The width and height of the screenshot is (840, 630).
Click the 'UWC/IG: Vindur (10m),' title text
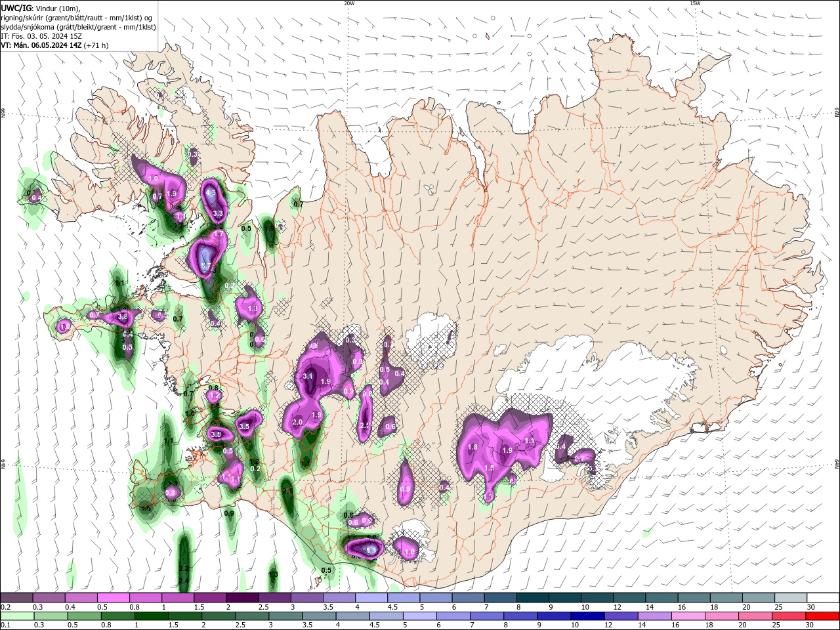(x=39, y=8)
